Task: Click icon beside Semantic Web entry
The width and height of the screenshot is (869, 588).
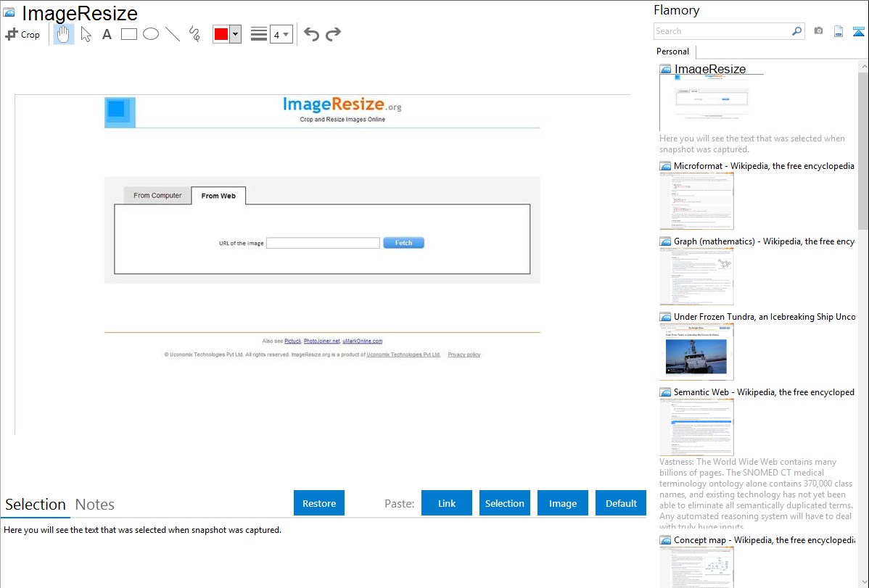Action: click(x=665, y=392)
